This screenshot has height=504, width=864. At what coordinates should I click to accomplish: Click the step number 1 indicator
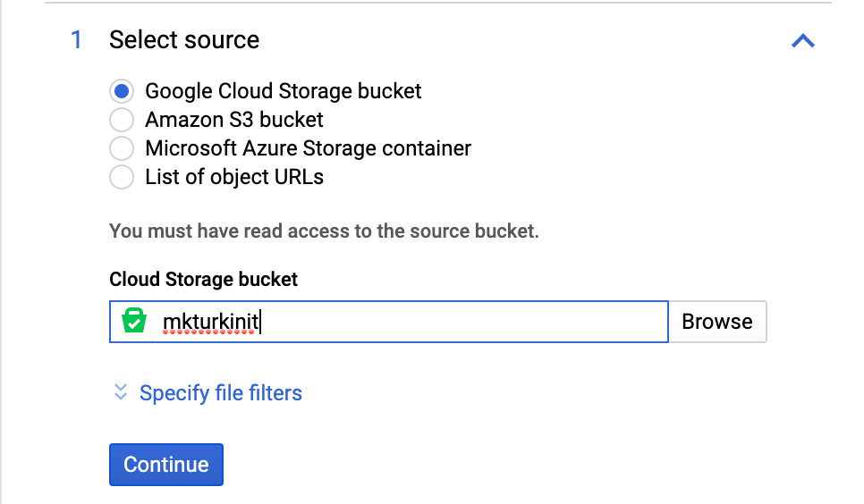point(76,40)
